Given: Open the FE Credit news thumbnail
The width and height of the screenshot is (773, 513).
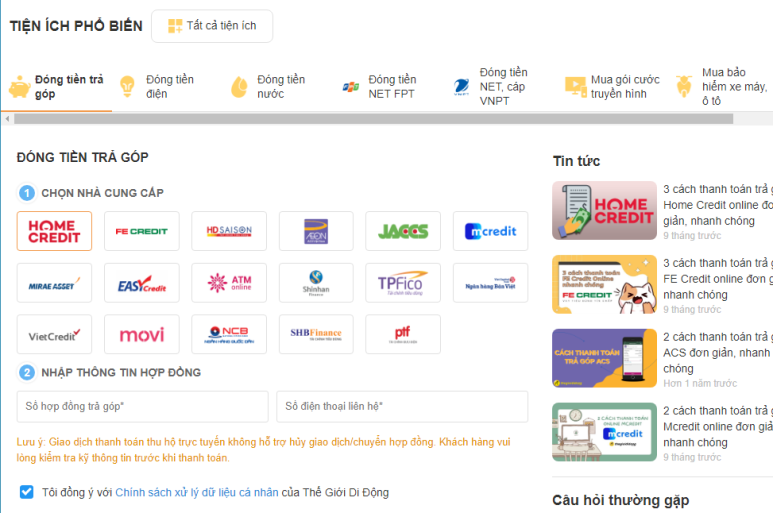Looking at the screenshot, I should 604,284.
